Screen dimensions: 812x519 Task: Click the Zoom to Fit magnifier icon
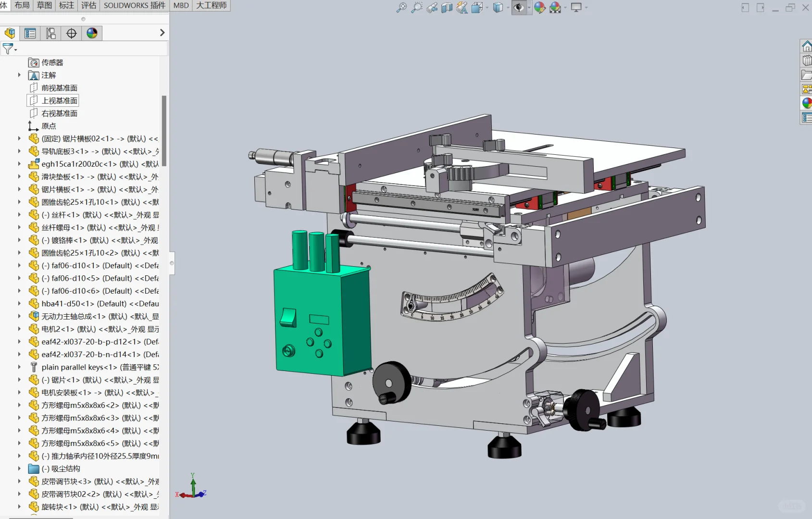[401, 8]
